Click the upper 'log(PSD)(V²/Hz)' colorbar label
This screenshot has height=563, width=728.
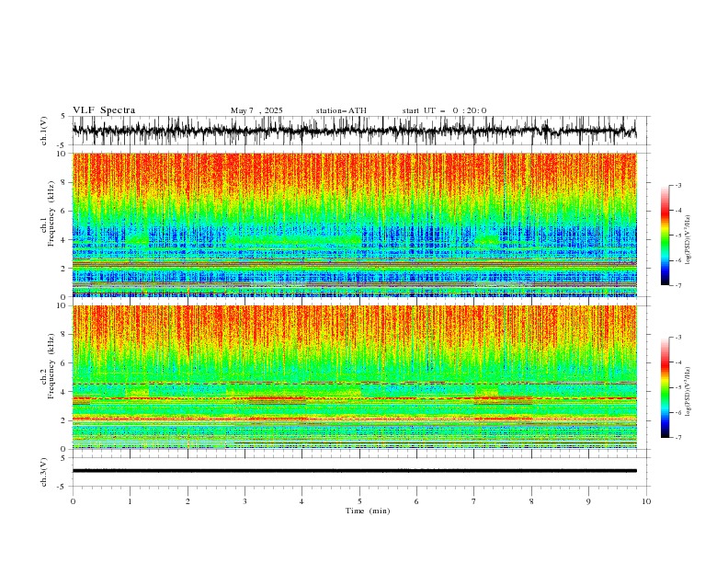pyautogui.click(x=688, y=240)
